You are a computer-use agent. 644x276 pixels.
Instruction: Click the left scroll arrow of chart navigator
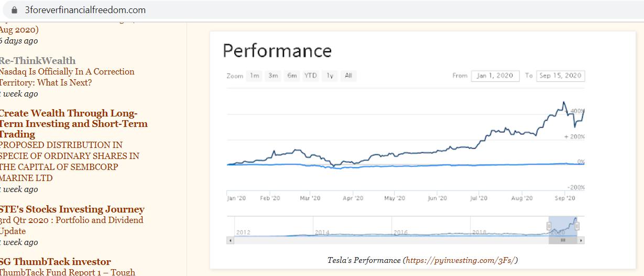coord(230,240)
